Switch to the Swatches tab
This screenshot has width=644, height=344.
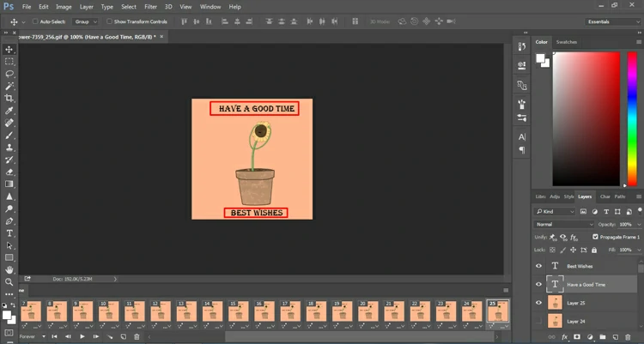pyautogui.click(x=567, y=41)
